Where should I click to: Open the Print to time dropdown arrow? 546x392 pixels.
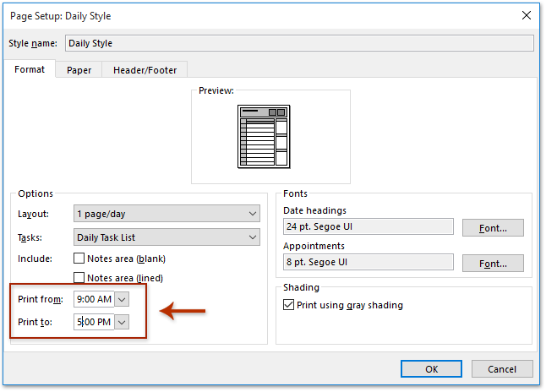coord(122,322)
